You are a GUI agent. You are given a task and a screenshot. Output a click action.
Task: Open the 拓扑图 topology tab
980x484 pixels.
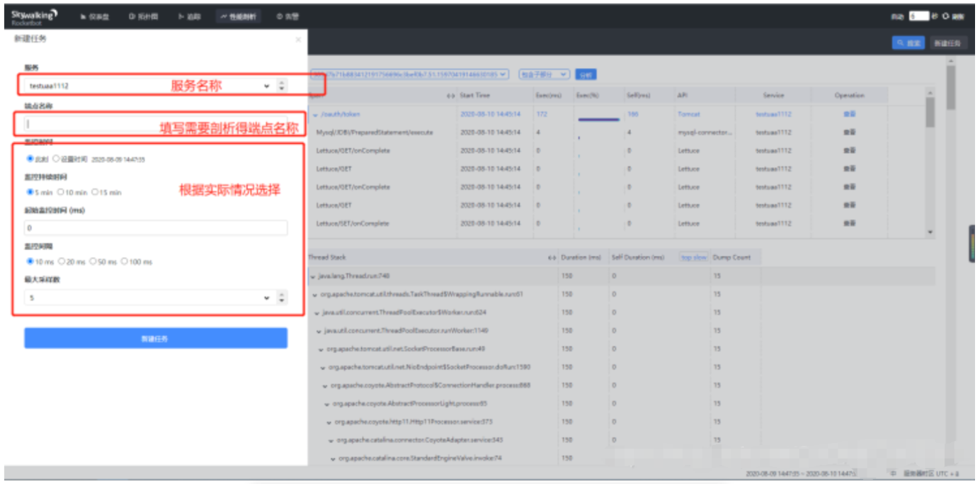point(142,16)
